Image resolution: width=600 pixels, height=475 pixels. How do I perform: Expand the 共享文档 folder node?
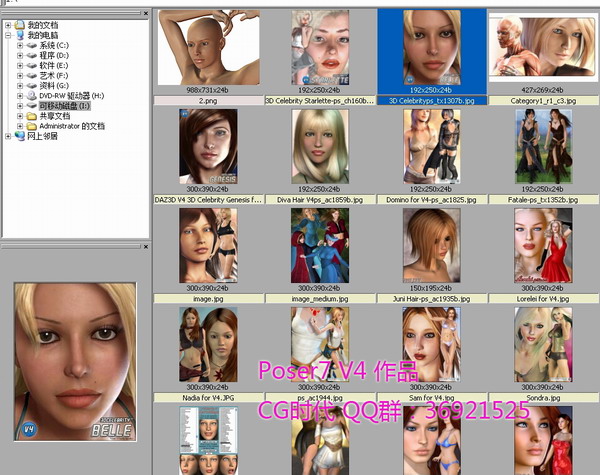point(20,116)
